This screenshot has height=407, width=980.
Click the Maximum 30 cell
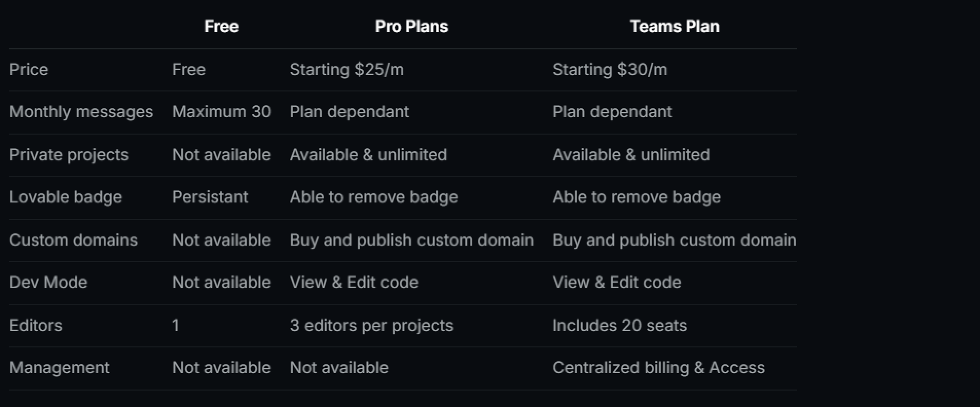tap(221, 112)
